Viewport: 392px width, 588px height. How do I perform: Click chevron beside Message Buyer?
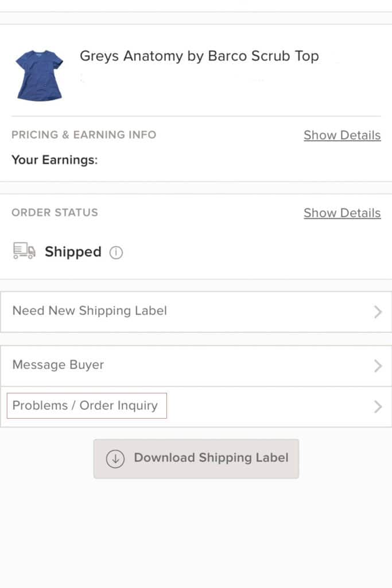pos(378,366)
